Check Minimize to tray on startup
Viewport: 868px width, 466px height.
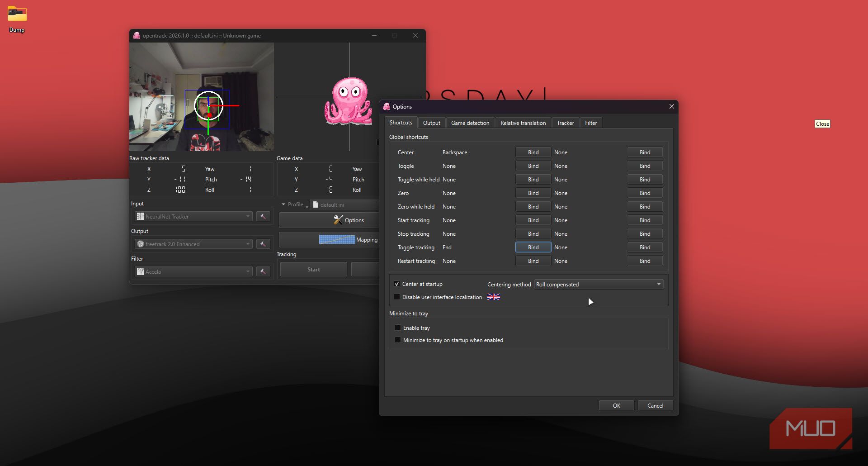click(398, 340)
